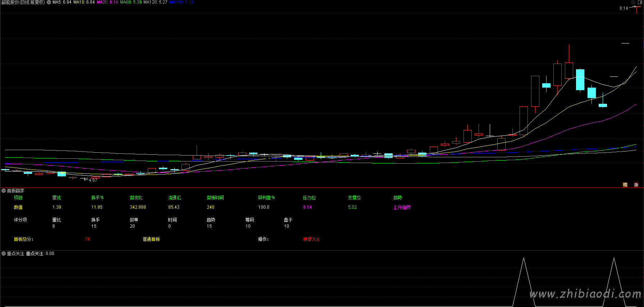Select the yellow MA10 moving average label
The image size is (644, 307).
tap(84, 2)
